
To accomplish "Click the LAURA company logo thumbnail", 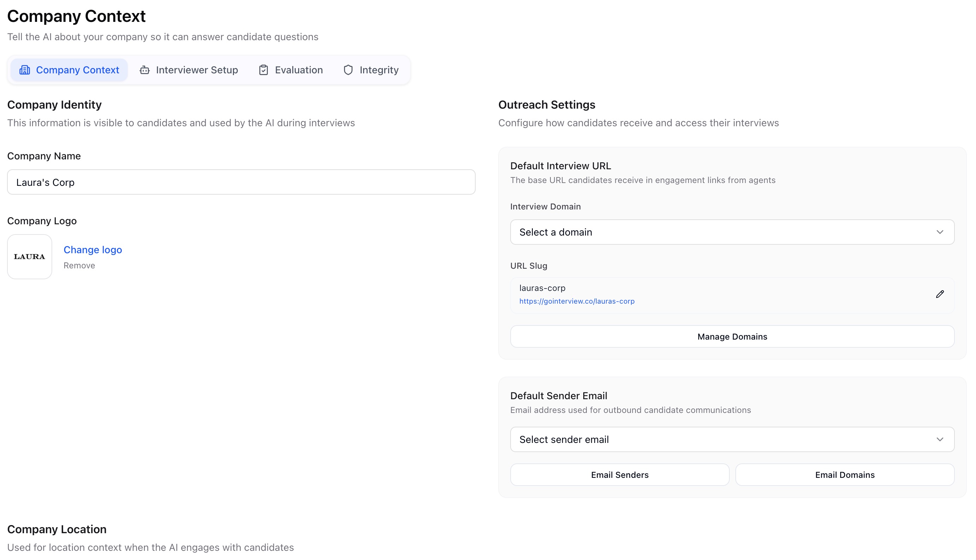I will click(30, 256).
